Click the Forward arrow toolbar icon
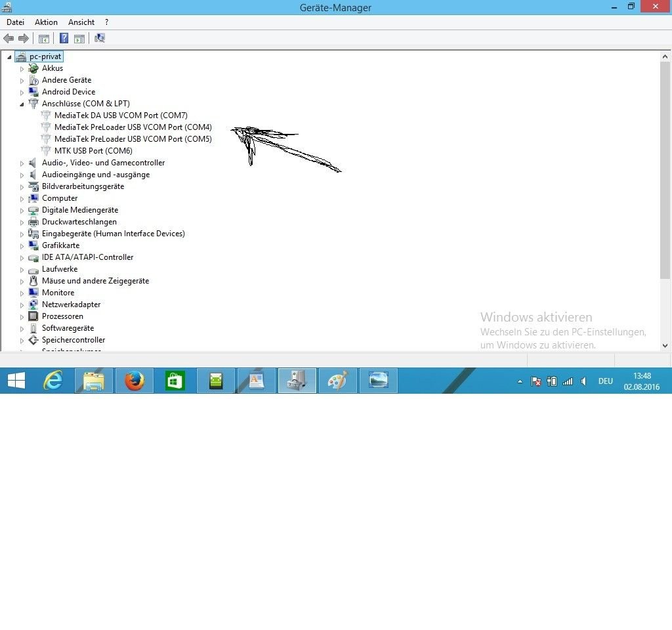The height and width of the screenshot is (630, 672). (x=24, y=39)
